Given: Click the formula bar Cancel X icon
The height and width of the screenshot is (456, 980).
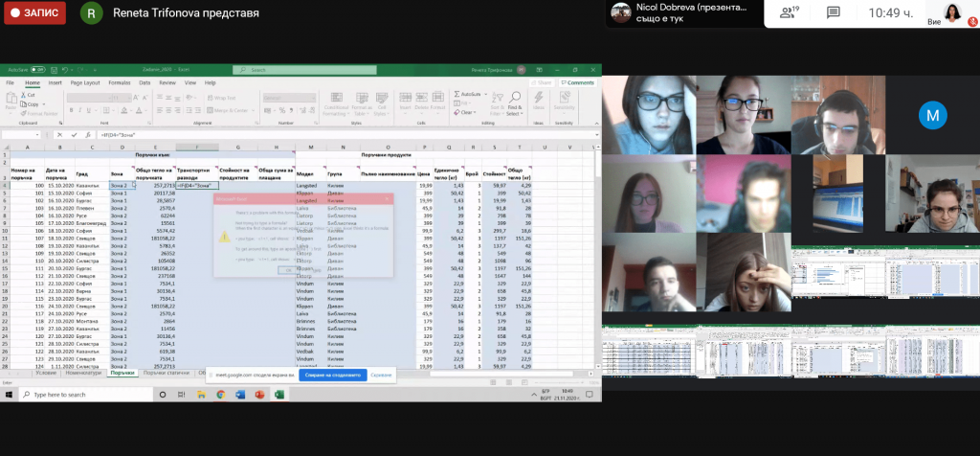Looking at the screenshot, I should (60, 134).
